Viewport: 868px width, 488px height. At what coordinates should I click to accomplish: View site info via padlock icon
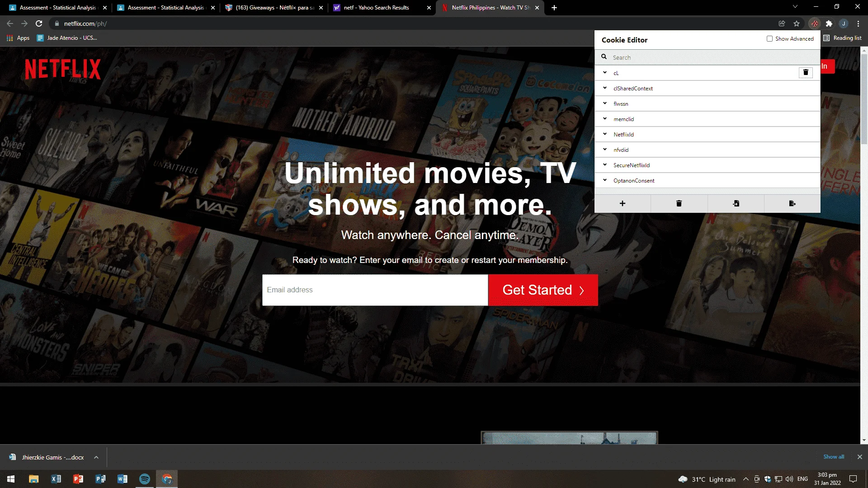57,23
